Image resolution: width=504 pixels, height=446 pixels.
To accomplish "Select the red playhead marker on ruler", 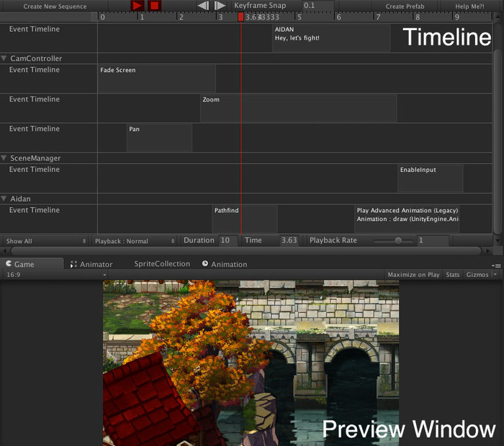I will pos(240,17).
